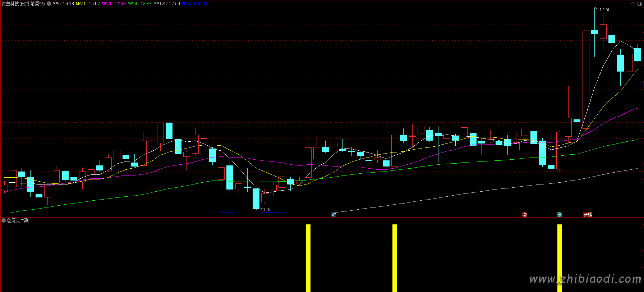Select the MA120: 12.59 label
The image size is (644, 292).
tap(166, 4)
